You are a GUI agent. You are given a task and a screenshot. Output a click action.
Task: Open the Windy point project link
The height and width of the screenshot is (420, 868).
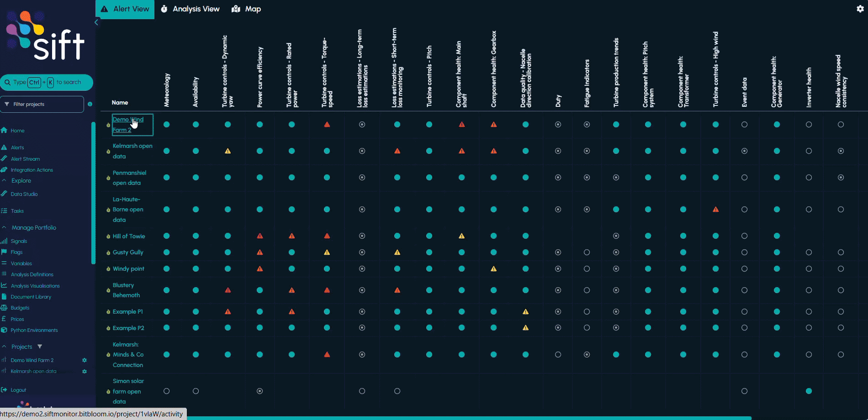pyautogui.click(x=128, y=269)
